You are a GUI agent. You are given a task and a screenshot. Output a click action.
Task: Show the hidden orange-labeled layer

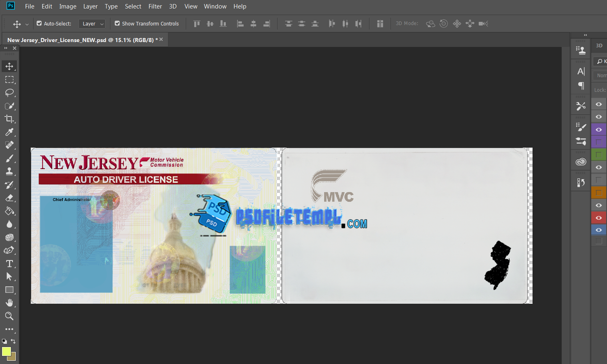[x=599, y=192]
